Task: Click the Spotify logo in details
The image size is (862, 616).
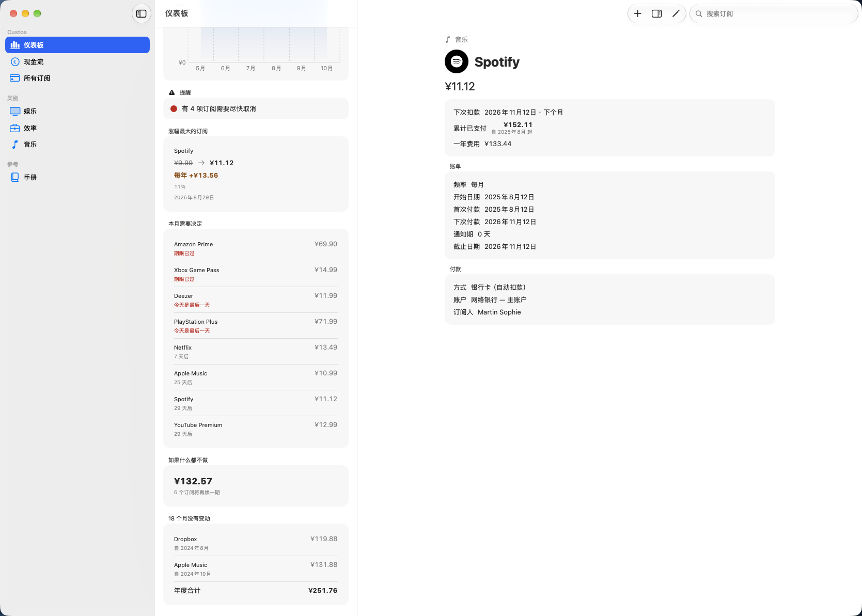Action: pos(457,62)
